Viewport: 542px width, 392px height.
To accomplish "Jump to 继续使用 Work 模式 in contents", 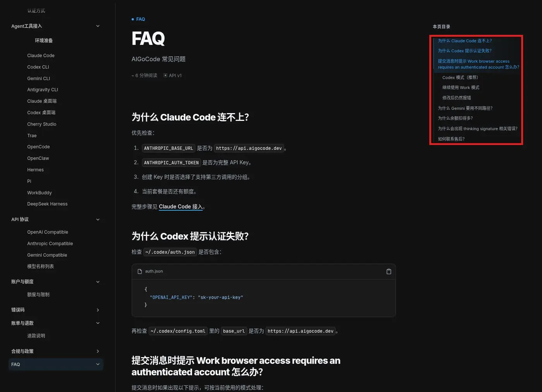I will coord(461,88).
